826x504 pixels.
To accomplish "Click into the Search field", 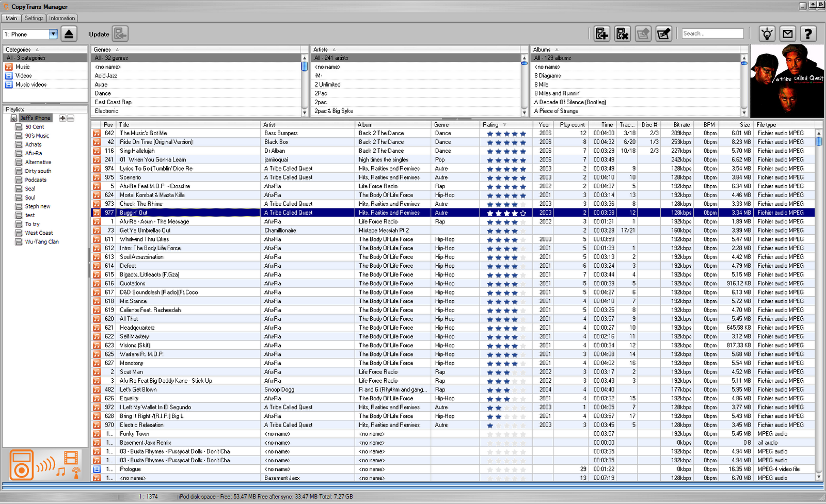I will [712, 34].
